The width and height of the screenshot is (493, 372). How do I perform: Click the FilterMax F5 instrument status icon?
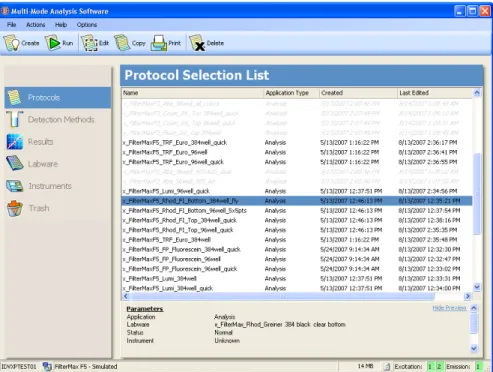[47, 366]
